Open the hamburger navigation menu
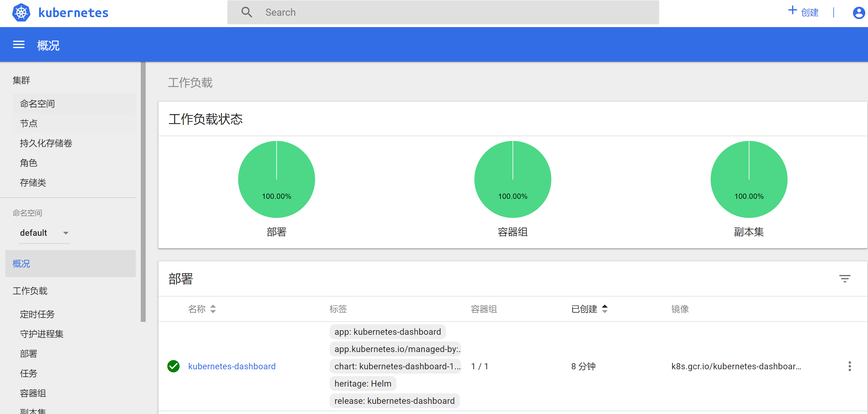Screen dimensions: 868x414 pyautogui.click(x=18, y=44)
